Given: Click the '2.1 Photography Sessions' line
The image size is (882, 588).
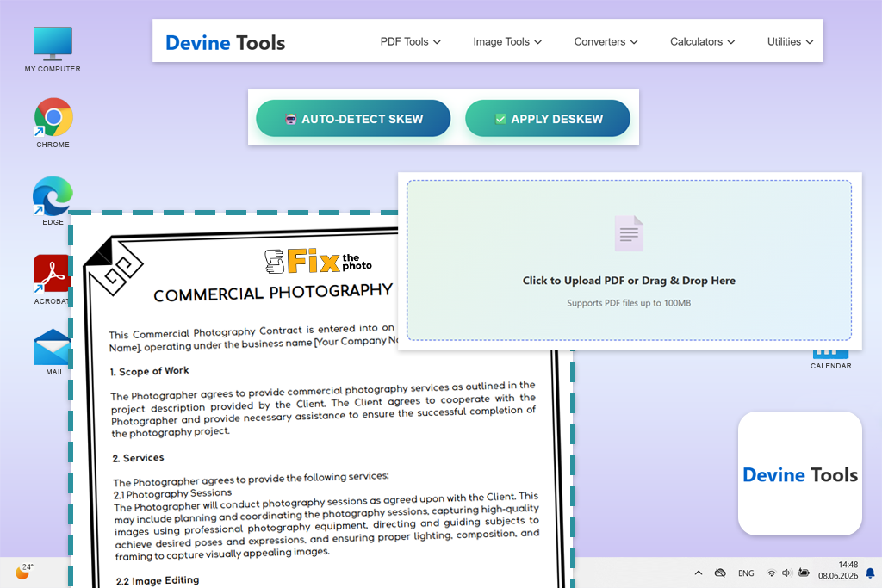Looking at the screenshot, I should coord(172,493).
